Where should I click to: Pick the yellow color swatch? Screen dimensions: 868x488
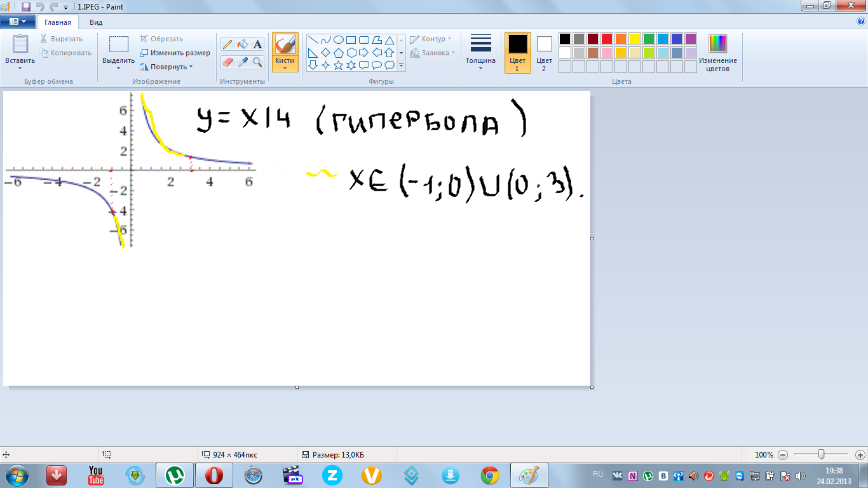634,39
